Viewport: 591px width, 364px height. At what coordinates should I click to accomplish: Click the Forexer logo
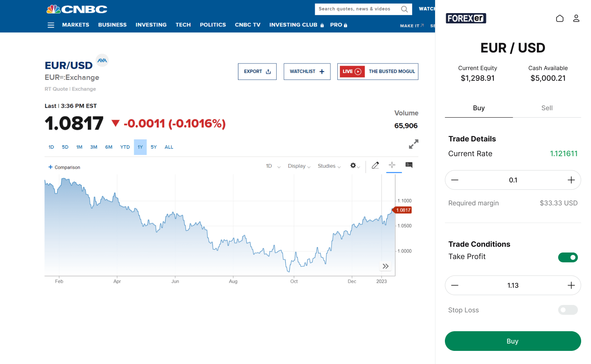pos(466,18)
